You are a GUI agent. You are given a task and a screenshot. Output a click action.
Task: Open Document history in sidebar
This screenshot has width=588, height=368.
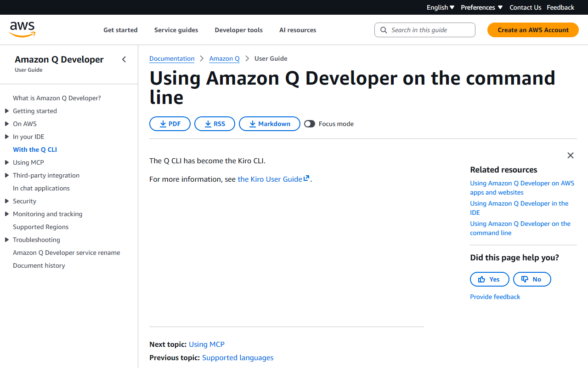[39, 265]
